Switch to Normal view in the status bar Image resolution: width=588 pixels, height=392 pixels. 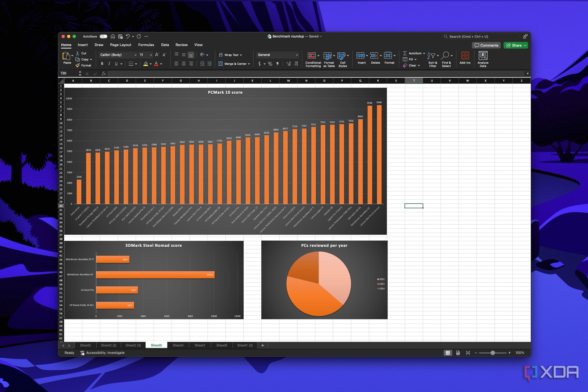pos(448,353)
